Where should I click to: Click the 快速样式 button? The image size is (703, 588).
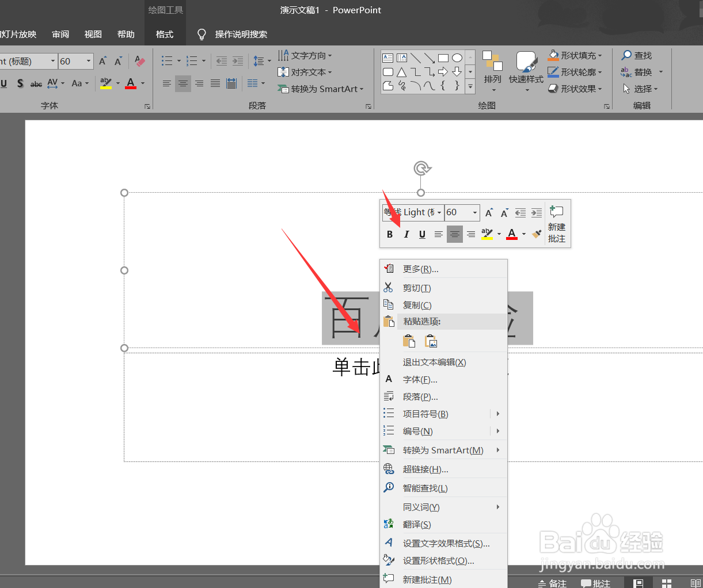pyautogui.click(x=526, y=71)
